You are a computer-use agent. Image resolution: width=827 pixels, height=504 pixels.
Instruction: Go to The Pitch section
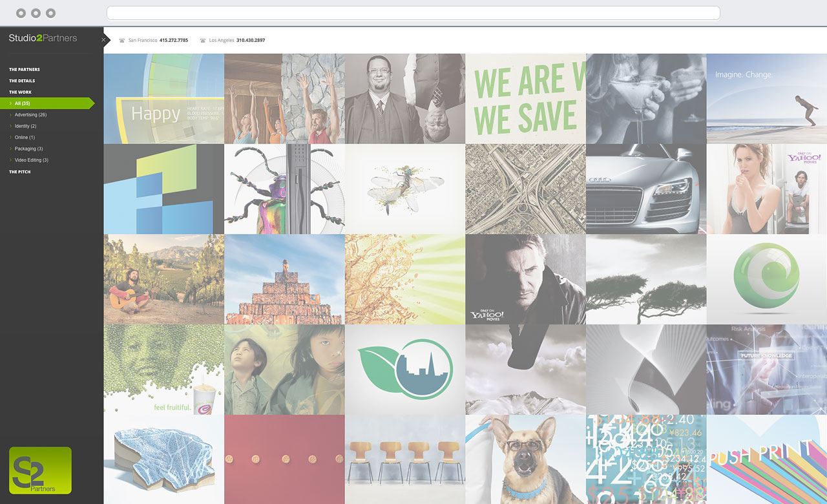coord(19,172)
